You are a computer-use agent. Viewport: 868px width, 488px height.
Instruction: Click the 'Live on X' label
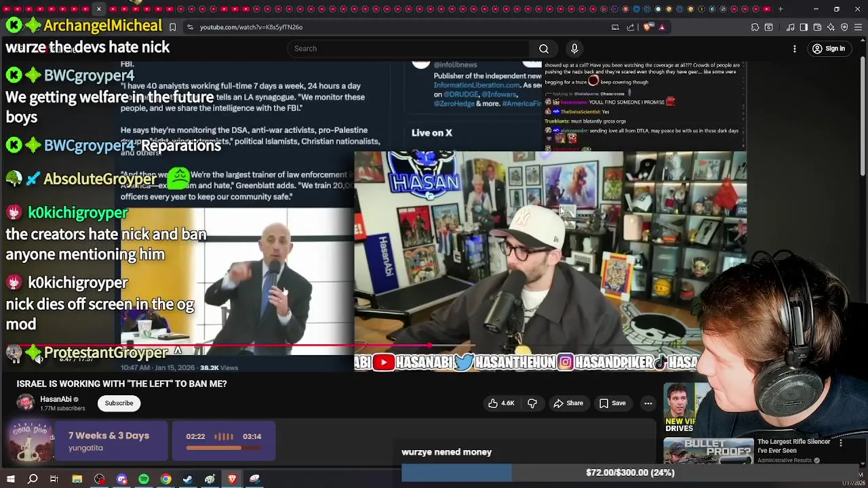click(431, 133)
